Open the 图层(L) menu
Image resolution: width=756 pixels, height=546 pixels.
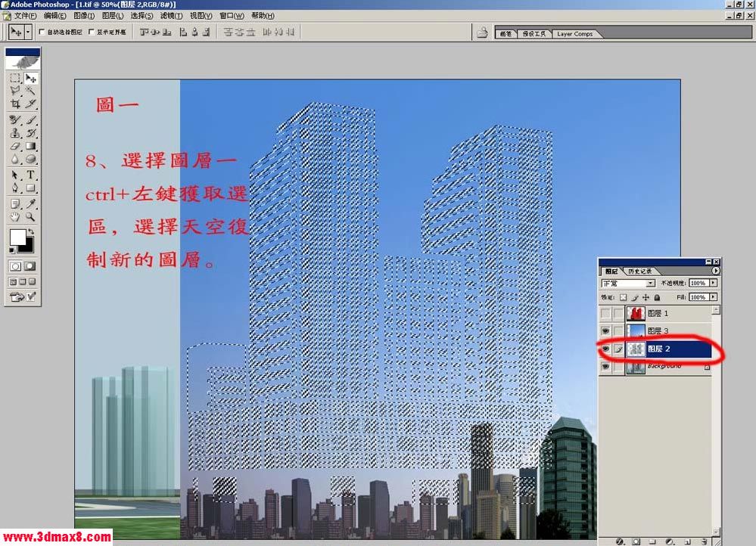112,16
